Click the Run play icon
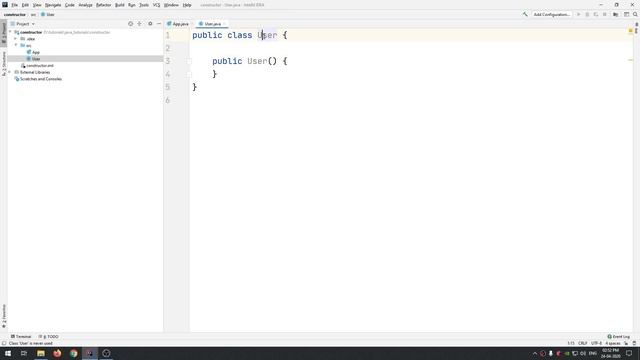 coord(578,14)
